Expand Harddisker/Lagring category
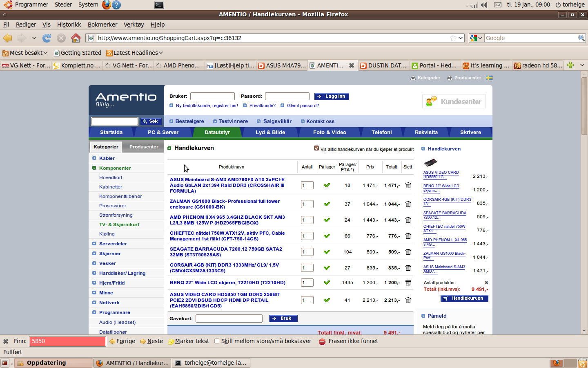Image resolution: width=588 pixels, height=368 pixels. pyautogui.click(x=122, y=273)
